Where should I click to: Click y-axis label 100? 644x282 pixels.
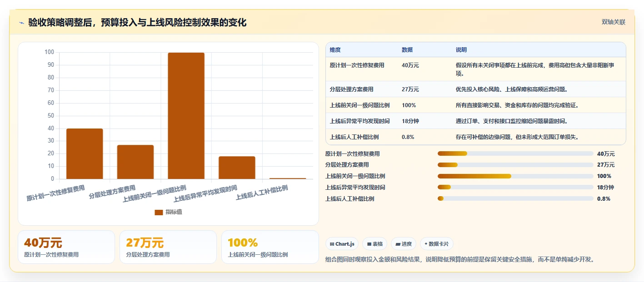(x=49, y=52)
